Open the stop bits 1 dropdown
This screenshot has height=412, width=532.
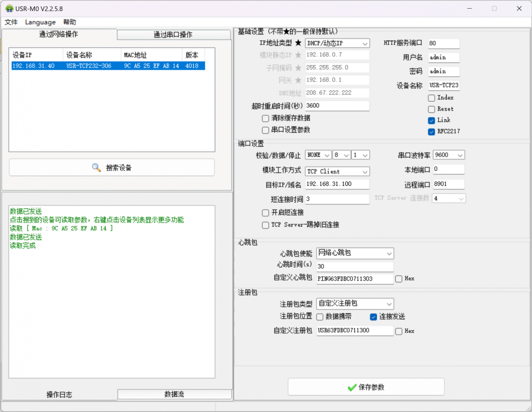(x=360, y=155)
